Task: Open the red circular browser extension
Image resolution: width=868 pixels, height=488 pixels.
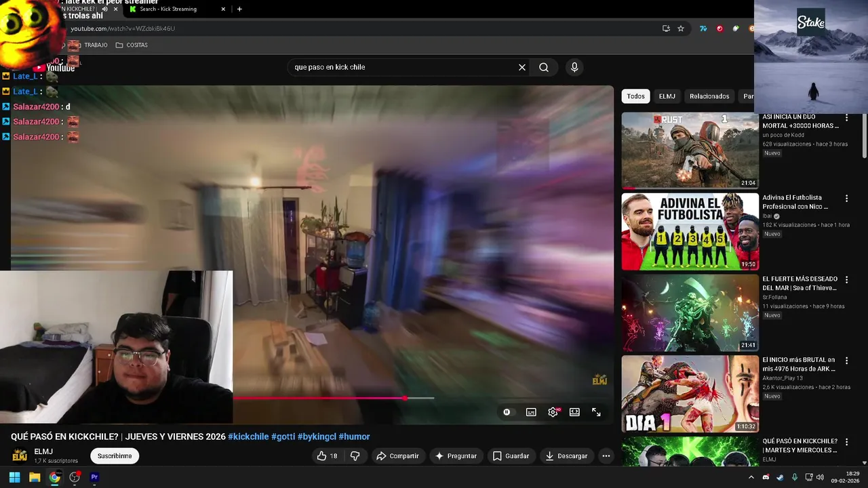Action: point(719,28)
